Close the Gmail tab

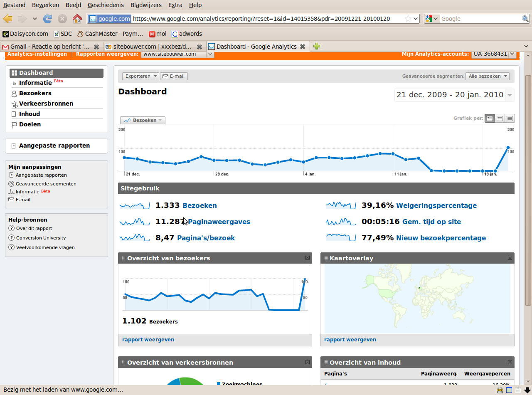coord(96,47)
